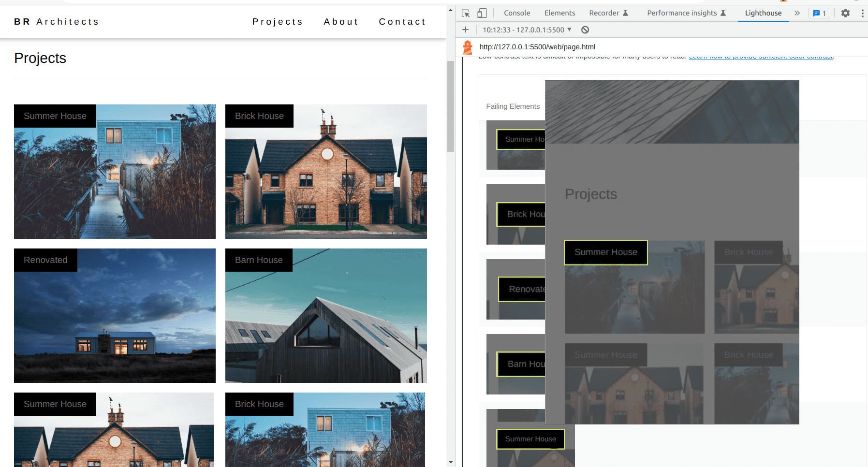Open the Recorder tab
Screen dimensions: 868x467
pos(608,14)
